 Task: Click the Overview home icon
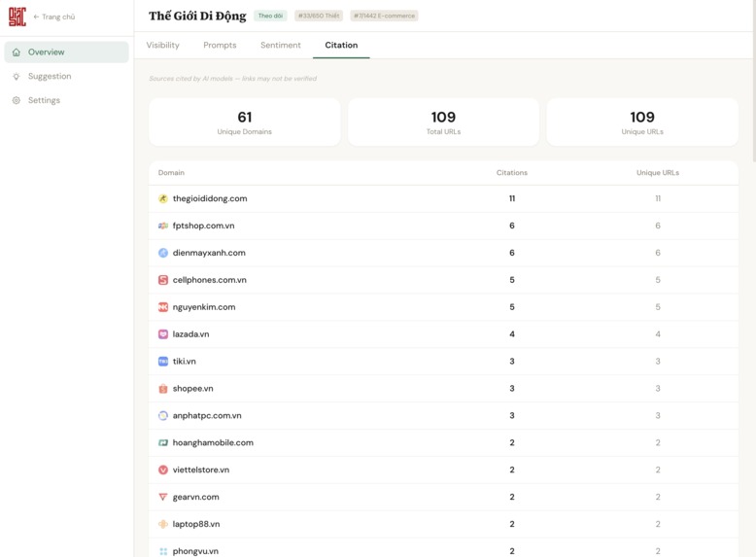(17, 52)
